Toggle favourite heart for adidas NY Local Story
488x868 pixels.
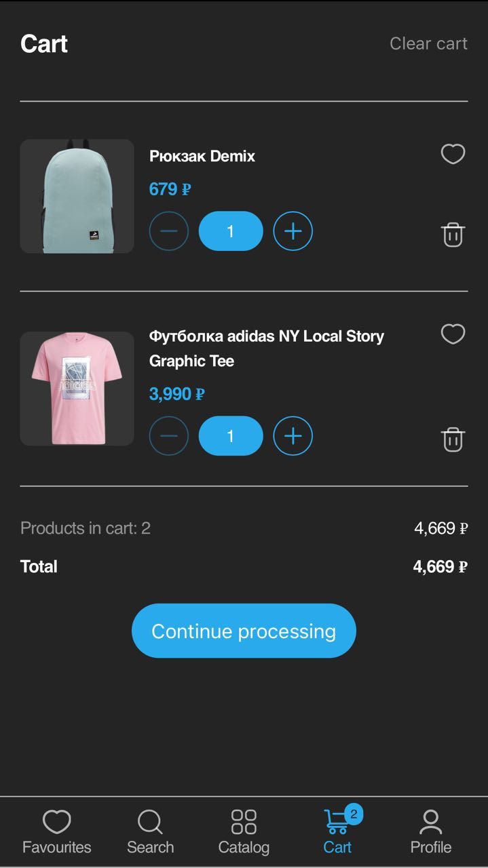[x=453, y=334]
